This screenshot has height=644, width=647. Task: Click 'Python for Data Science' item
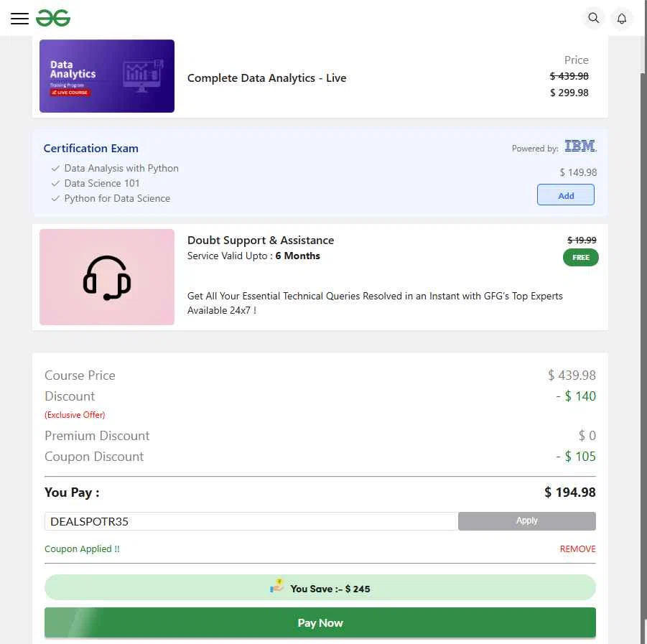(x=117, y=198)
